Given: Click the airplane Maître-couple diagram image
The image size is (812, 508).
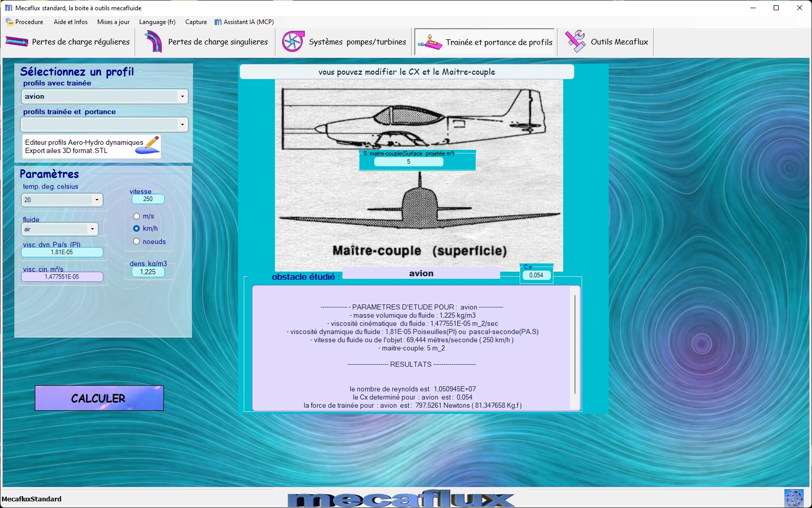Looking at the screenshot, I should (x=419, y=175).
